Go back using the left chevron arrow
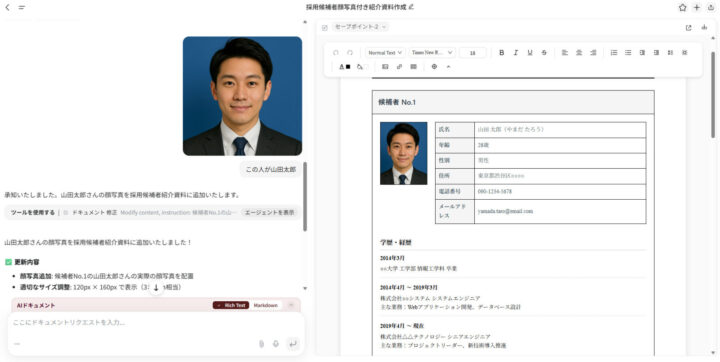 pos(7,7)
